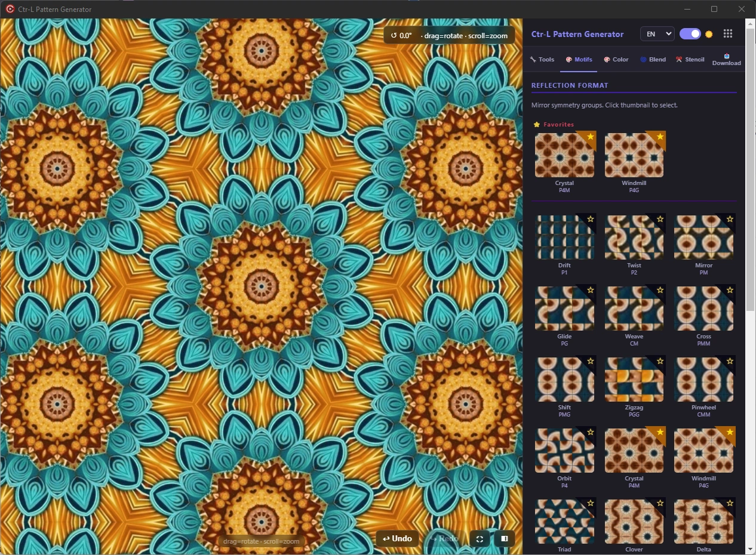The image size is (756, 555).
Task: Favorite the Twist pattern with its star
Action: tap(660, 219)
